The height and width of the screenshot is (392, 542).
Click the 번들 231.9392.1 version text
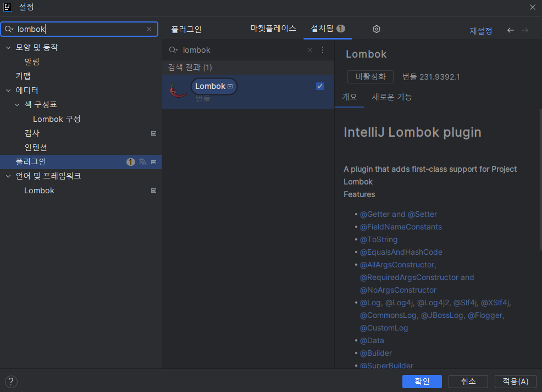pyautogui.click(x=431, y=77)
